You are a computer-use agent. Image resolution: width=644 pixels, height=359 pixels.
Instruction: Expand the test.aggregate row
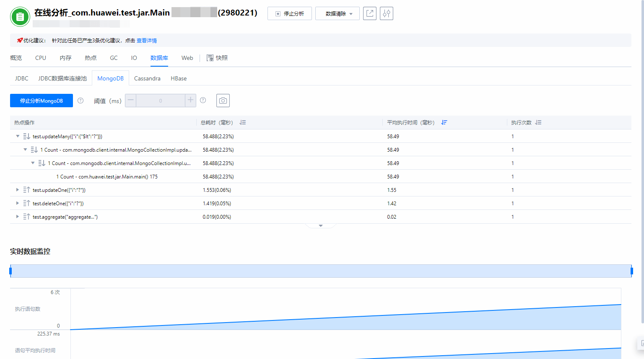(18, 217)
